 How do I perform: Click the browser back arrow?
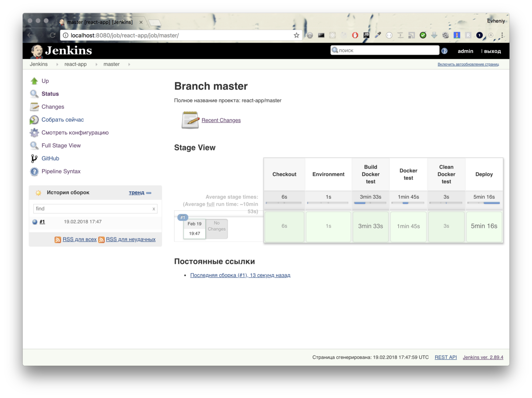tap(30, 35)
